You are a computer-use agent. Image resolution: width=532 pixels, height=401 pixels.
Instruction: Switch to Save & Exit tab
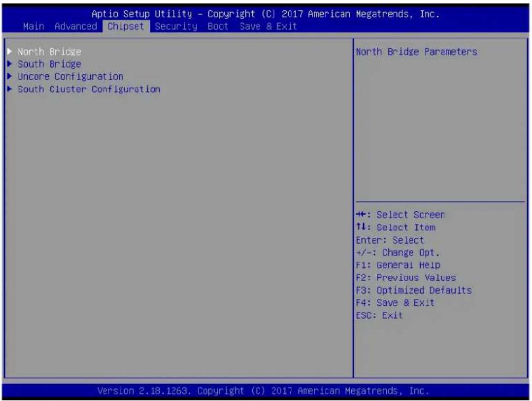pos(268,26)
